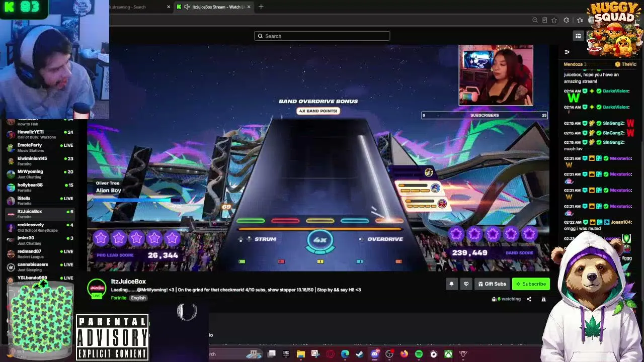Screen dimensions: 644x362
Task: Open jmizz30 channel in sidebar
Action: coord(40,240)
